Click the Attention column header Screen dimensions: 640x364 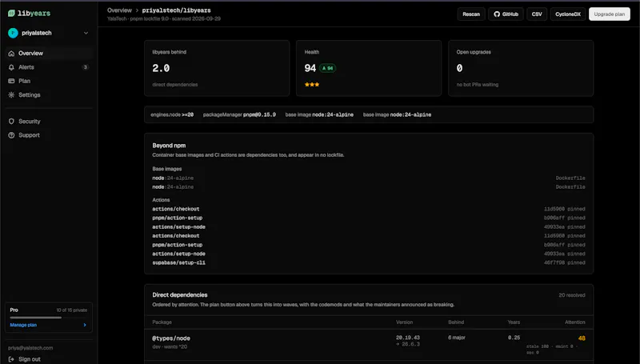[575, 322]
